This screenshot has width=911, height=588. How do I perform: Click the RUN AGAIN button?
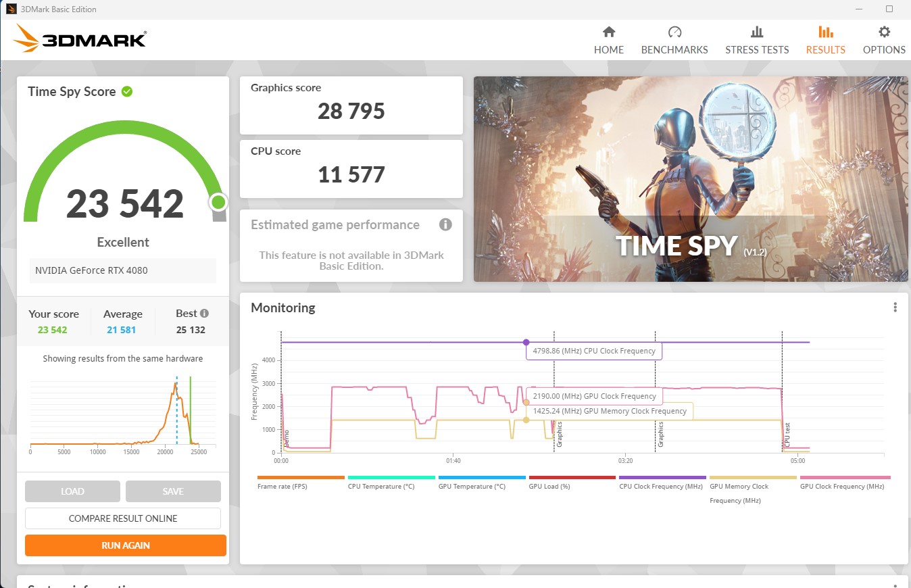pyautogui.click(x=126, y=545)
